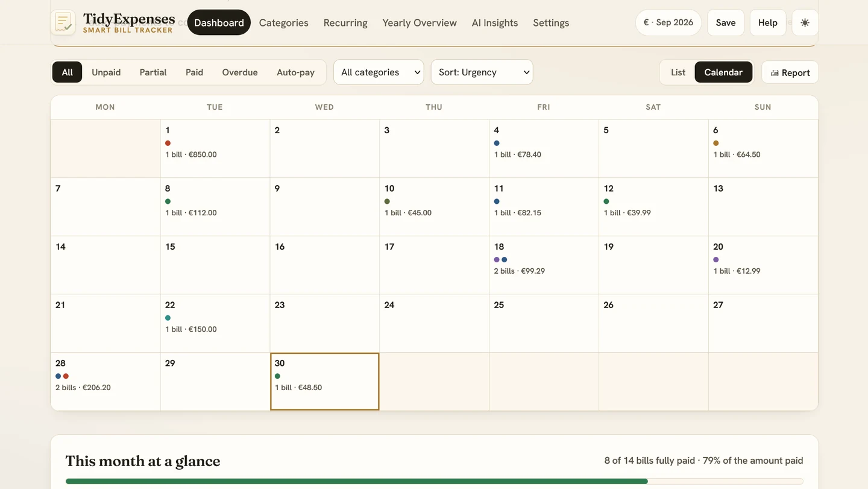The image size is (868, 489).
Task: Open the Dashboard tab
Action: 219,22
